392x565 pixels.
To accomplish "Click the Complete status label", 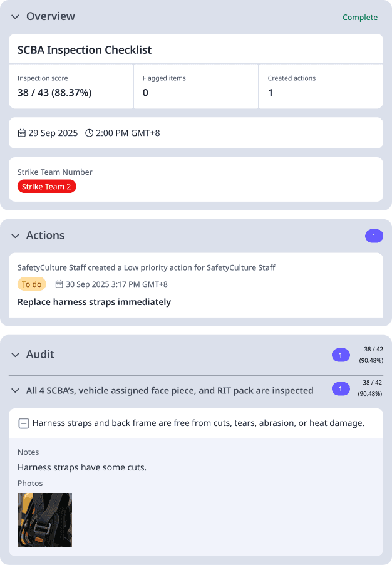I will click(x=359, y=18).
